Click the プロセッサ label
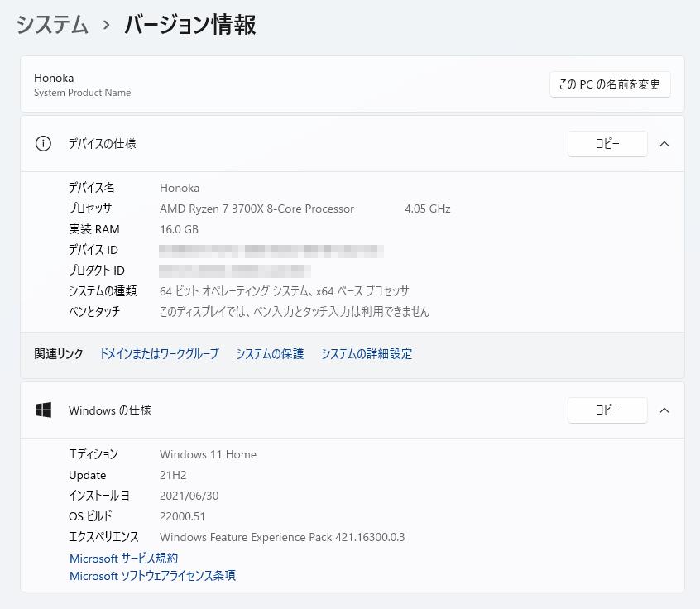Image resolution: width=700 pixels, height=609 pixels. pos(90,208)
